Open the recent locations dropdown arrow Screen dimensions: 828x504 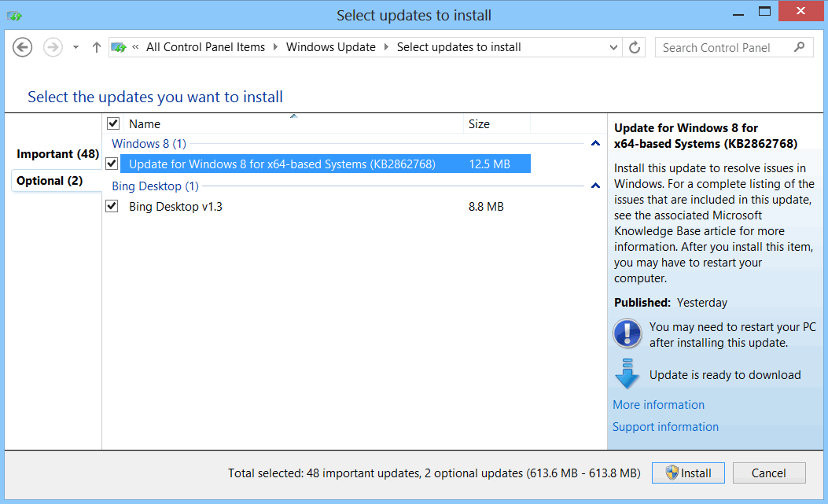[x=76, y=47]
